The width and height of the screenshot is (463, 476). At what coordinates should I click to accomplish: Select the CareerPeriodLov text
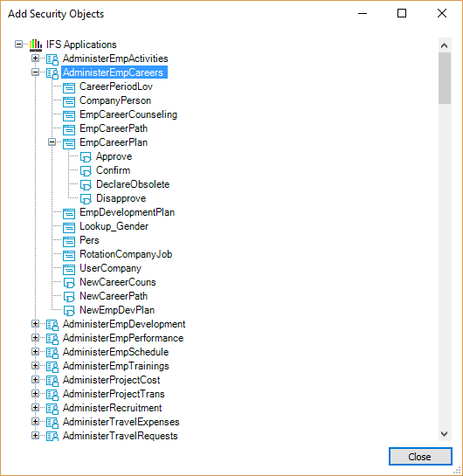116,86
